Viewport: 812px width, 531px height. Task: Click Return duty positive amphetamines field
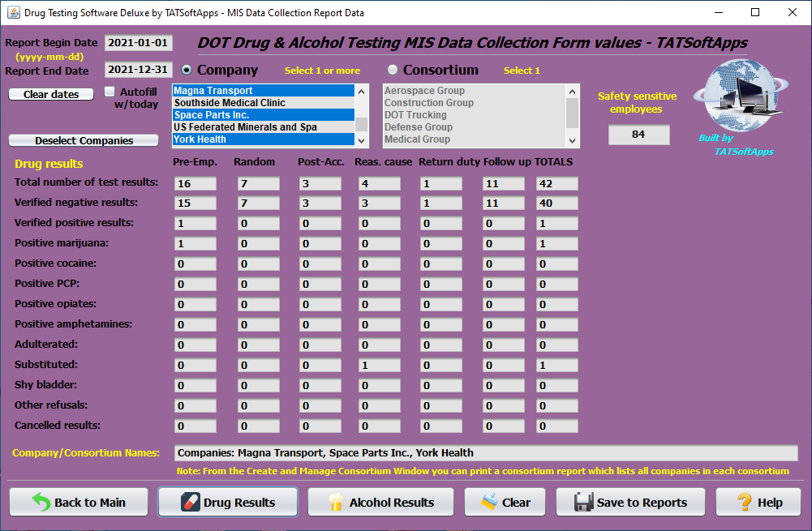tap(440, 324)
